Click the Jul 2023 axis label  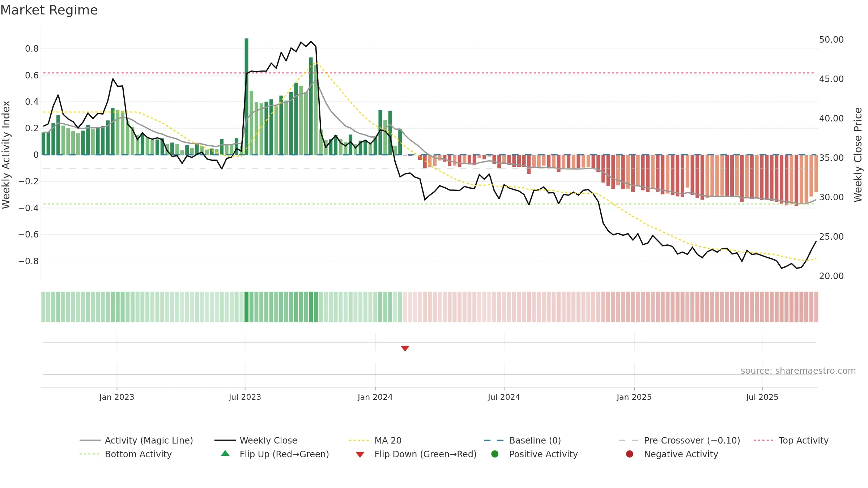coord(245,397)
